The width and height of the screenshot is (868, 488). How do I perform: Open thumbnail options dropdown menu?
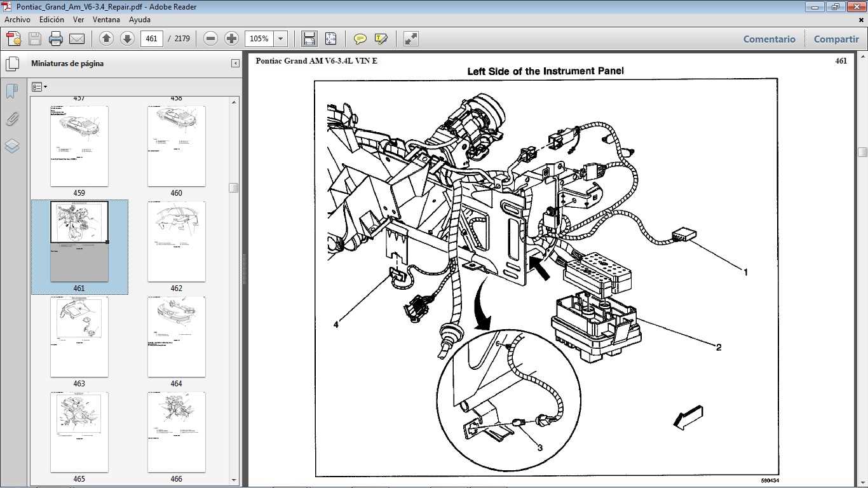pyautogui.click(x=39, y=87)
